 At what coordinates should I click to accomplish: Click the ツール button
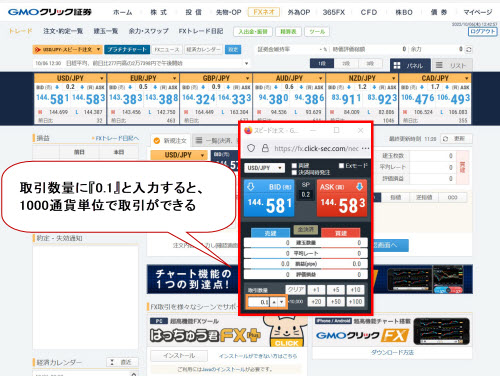[x=317, y=32]
